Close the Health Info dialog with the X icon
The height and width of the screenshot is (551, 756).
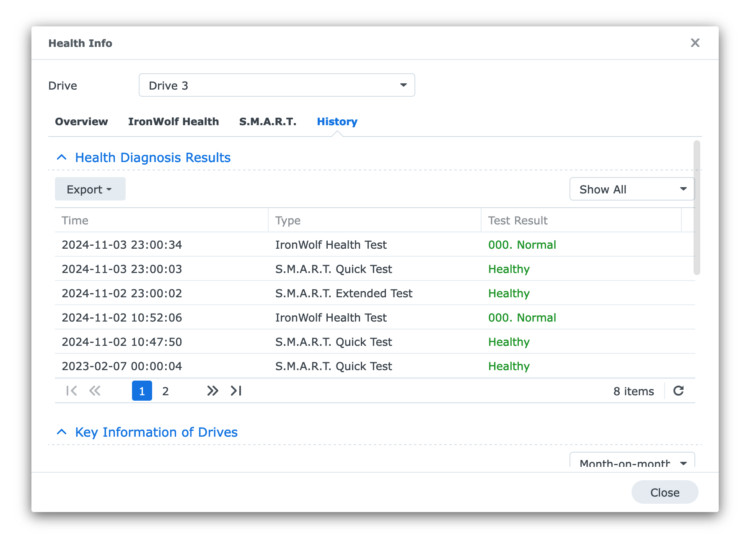[x=695, y=43]
